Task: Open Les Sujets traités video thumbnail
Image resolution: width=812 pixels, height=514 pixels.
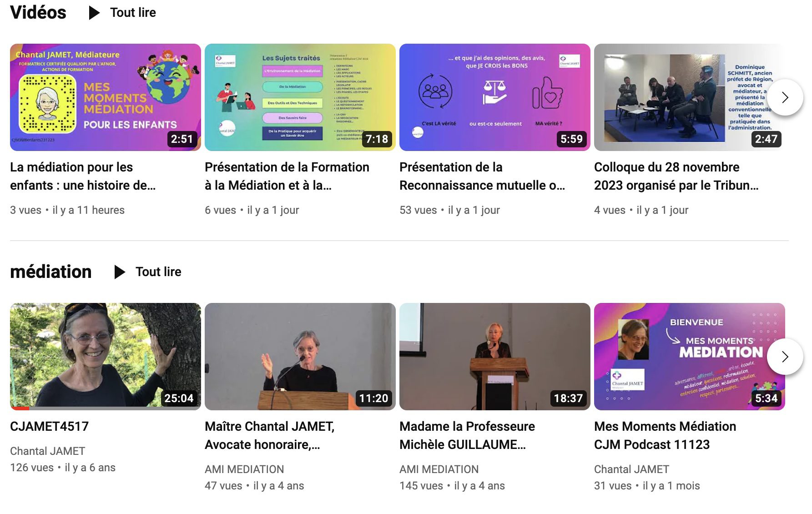Action: point(300,97)
